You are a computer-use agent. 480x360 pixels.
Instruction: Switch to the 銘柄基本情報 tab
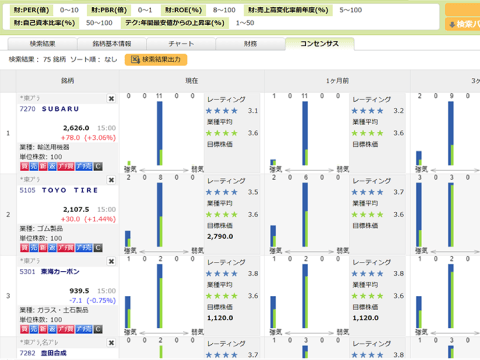coord(112,44)
